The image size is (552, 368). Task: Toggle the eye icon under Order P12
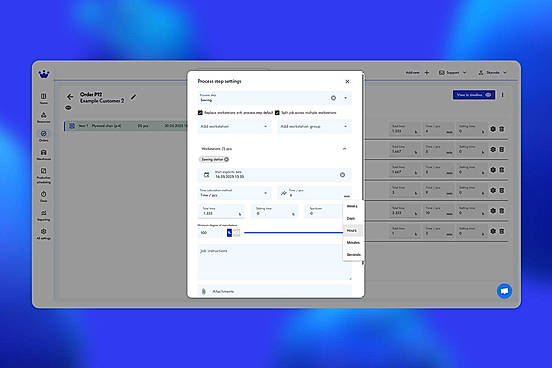point(68,108)
